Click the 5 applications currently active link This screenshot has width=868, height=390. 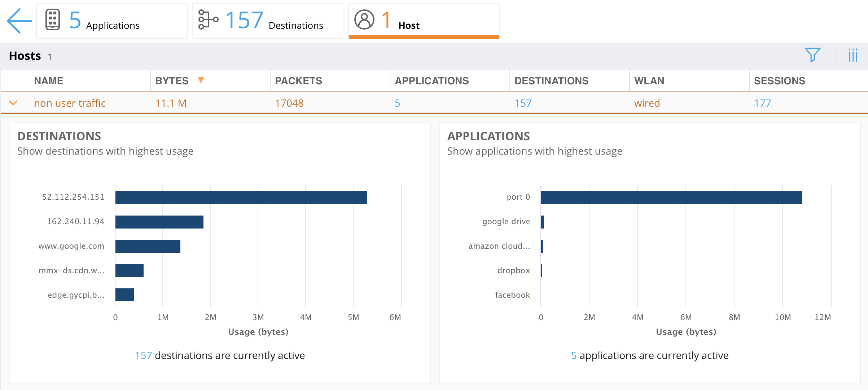click(x=574, y=355)
